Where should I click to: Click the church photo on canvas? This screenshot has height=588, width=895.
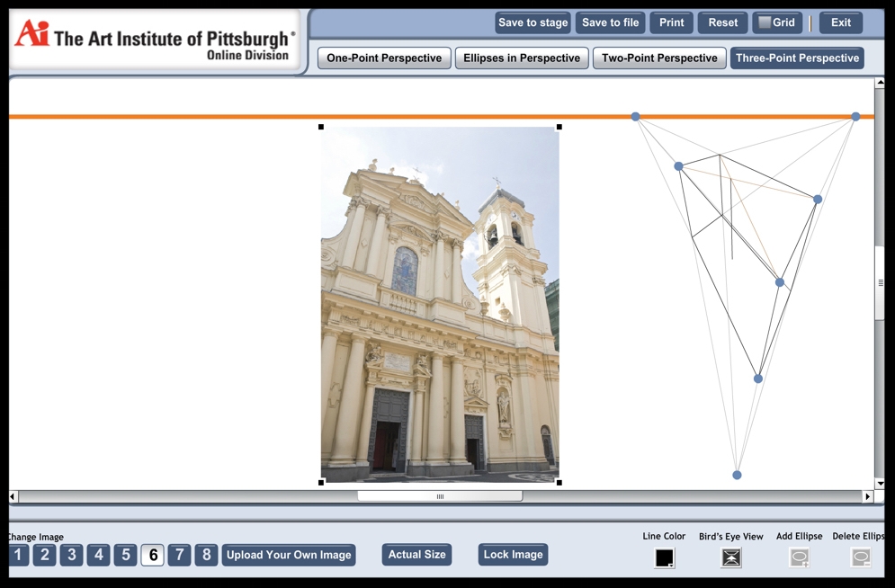click(x=440, y=305)
